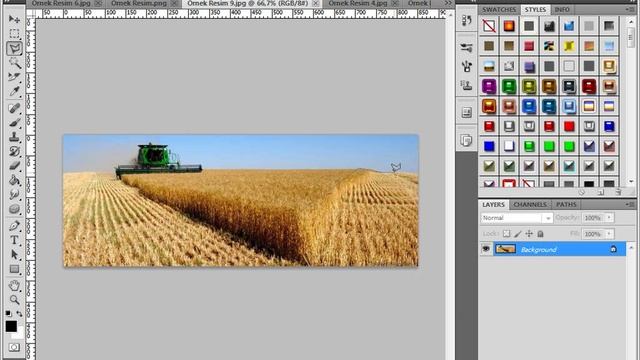The image size is (640, 360).
Task: Select the Clone Stamp tool
Action: tap(14, 137)
